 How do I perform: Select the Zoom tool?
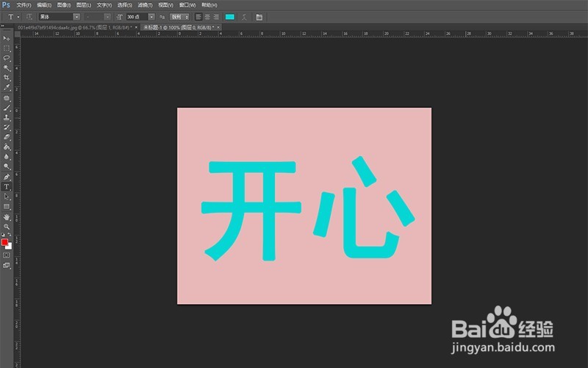(x=7, y=227)
